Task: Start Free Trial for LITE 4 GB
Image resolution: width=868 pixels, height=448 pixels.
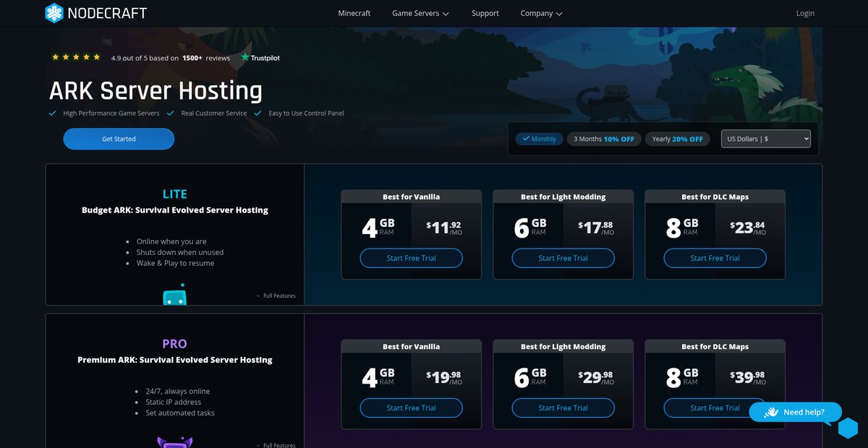Action: click(411, 258)
